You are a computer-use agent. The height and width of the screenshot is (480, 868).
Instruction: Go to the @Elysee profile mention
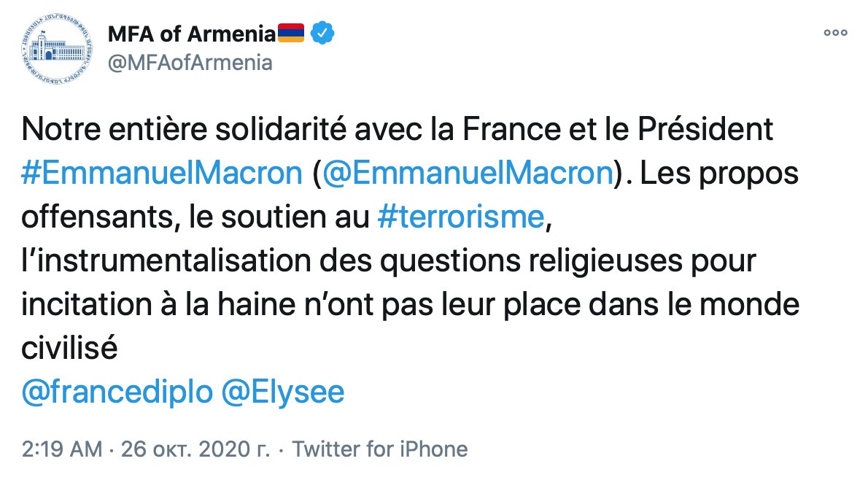[x=282, y=392]
